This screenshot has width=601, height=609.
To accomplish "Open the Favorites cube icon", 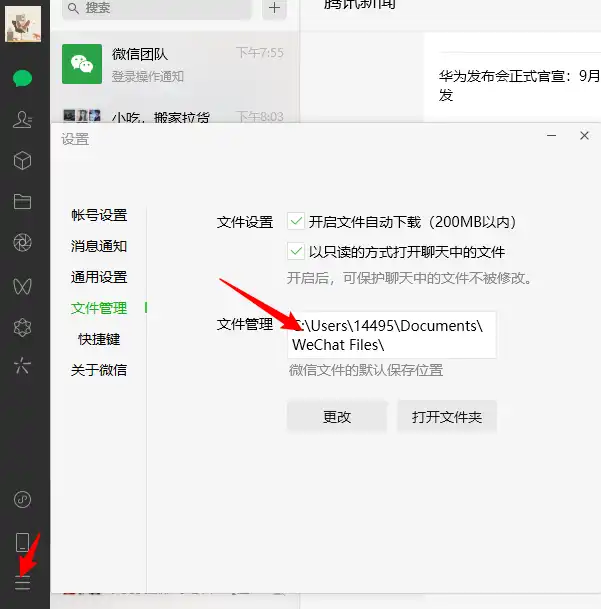I will point(22,160).
